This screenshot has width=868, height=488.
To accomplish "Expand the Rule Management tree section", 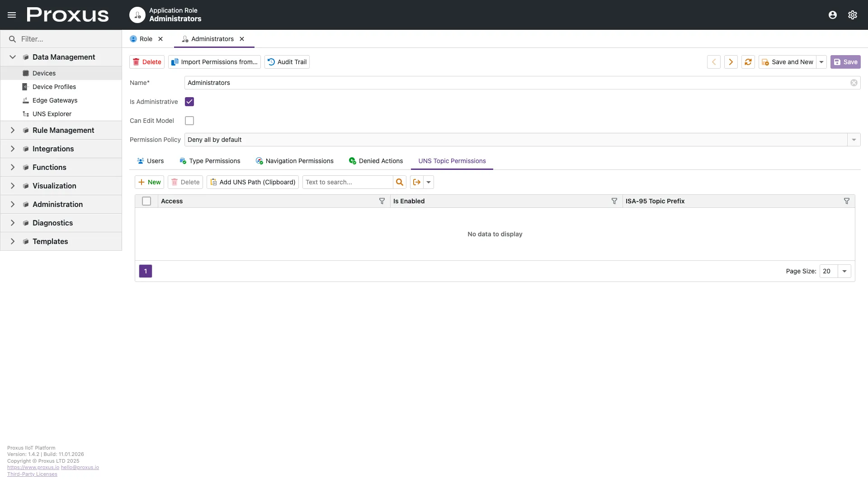I will click(13, 130).
